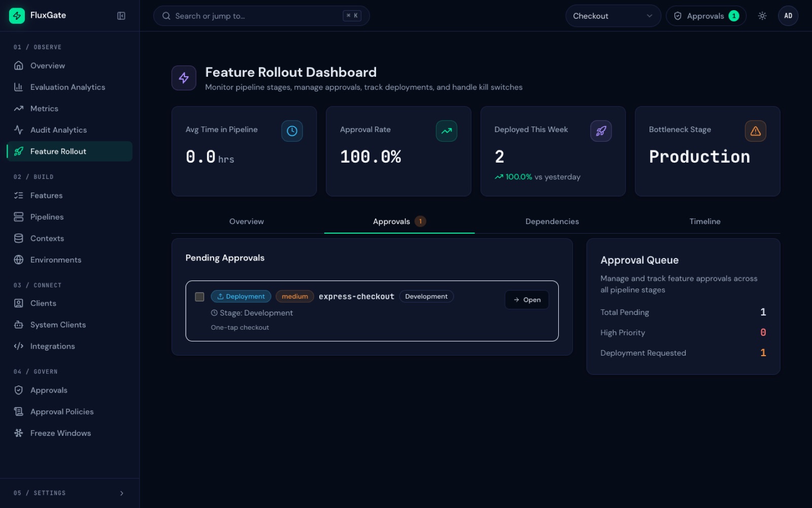Screen dimensions: 812x508
Task: Click the FluxGate lightning logo icon
Action: (x=17, y=16)
